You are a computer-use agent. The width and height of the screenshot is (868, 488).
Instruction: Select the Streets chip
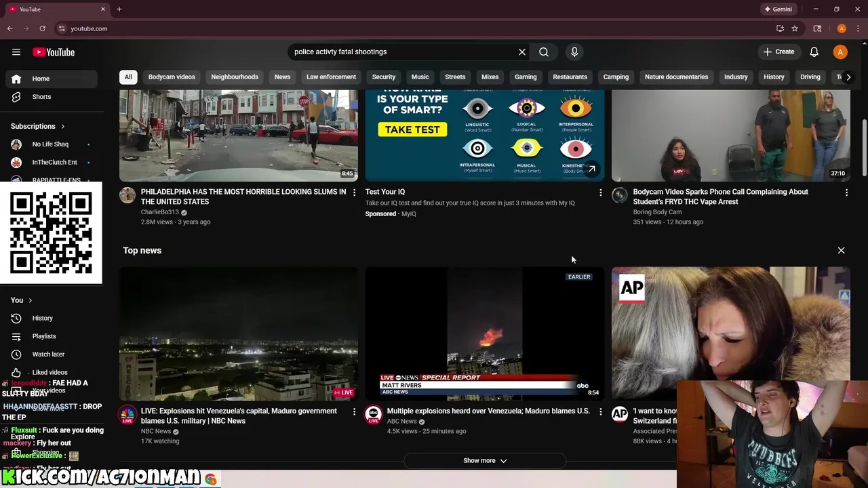455,77
